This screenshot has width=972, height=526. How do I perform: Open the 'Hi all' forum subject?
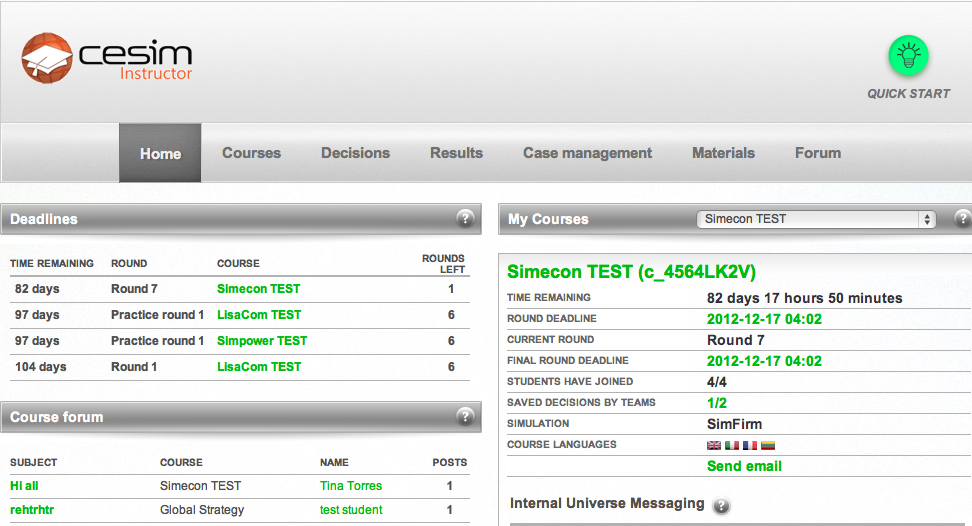coord(24,486)
